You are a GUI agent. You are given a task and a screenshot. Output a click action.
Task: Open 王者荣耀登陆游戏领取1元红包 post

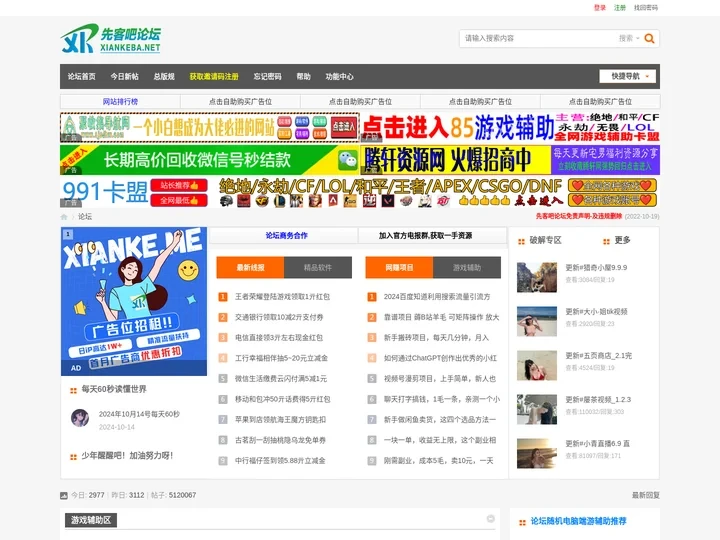282,297
